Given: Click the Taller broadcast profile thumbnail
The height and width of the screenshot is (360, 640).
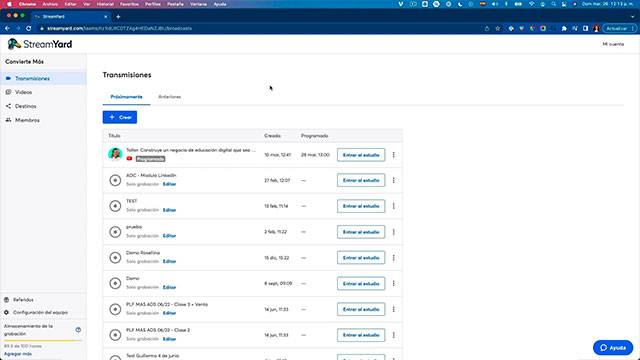Looking at the screenshot, I should pyautogui.click(x=115, y=154).
